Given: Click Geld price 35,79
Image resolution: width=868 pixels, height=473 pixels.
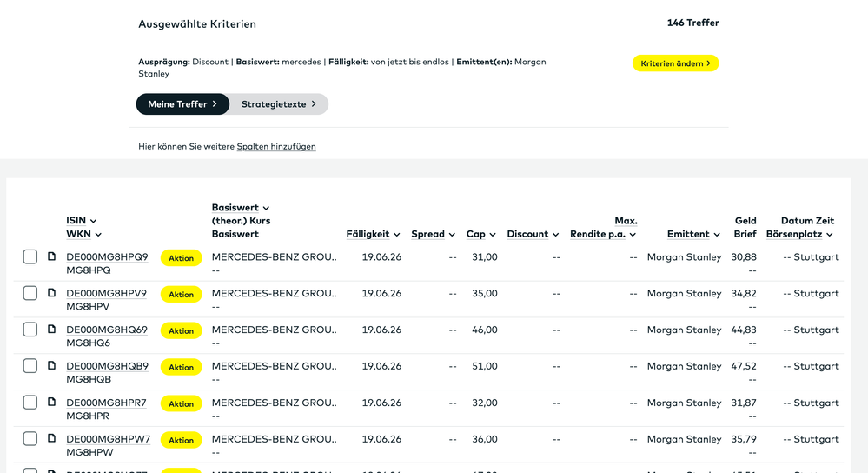Looking at the screenshot, I should (x=744, y=439).
